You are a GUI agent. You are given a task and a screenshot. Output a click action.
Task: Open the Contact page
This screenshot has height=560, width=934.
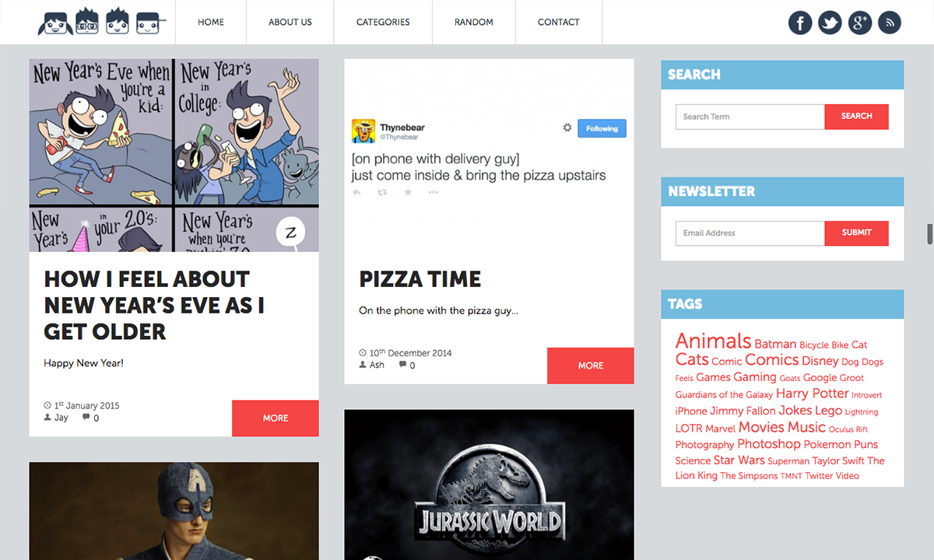(x=559, y=23)
